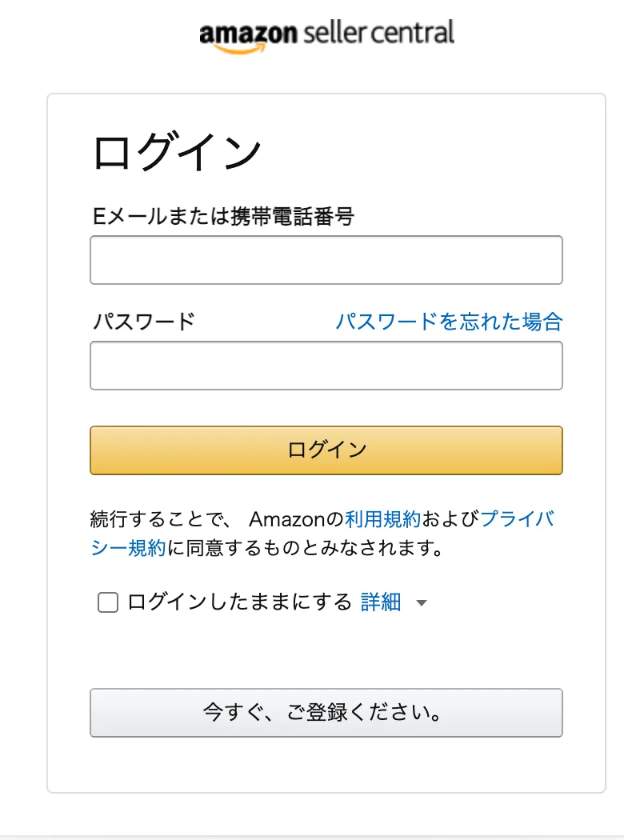Focus the パスワード input field
The image size is (624, 840).
(326, 366)
